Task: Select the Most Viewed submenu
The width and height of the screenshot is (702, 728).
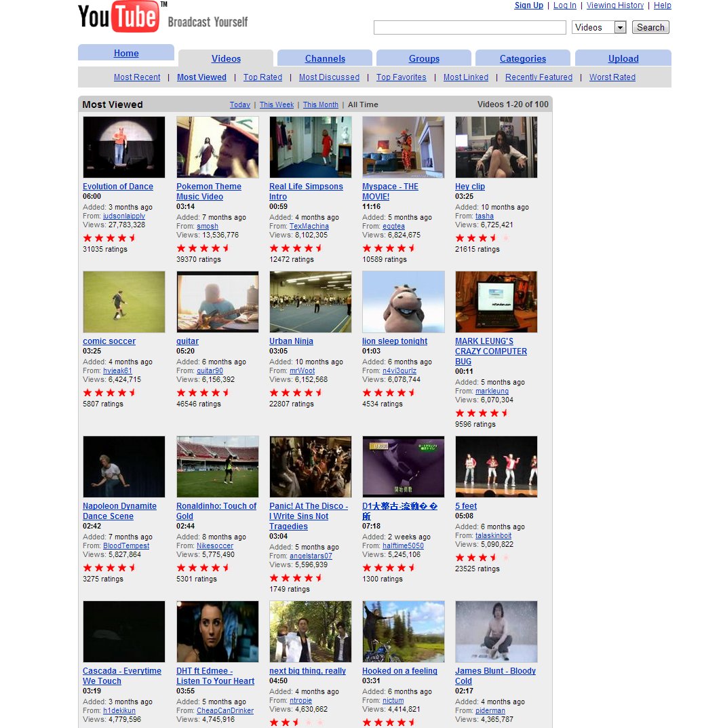Action: pyautogui.click(x=201, y=77)
